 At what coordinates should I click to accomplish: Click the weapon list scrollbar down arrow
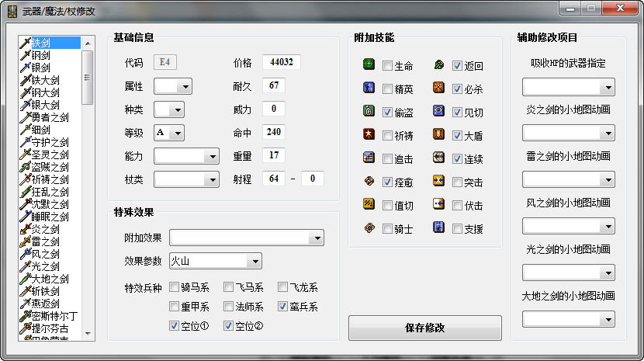pyautogui.click(x=88, y=332)
